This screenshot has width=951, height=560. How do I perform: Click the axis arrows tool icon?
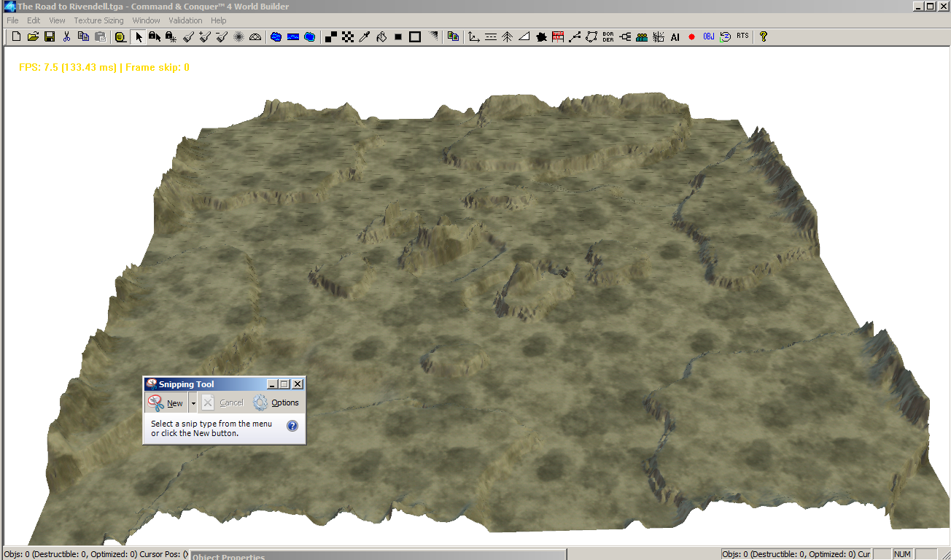click(474, 36)
